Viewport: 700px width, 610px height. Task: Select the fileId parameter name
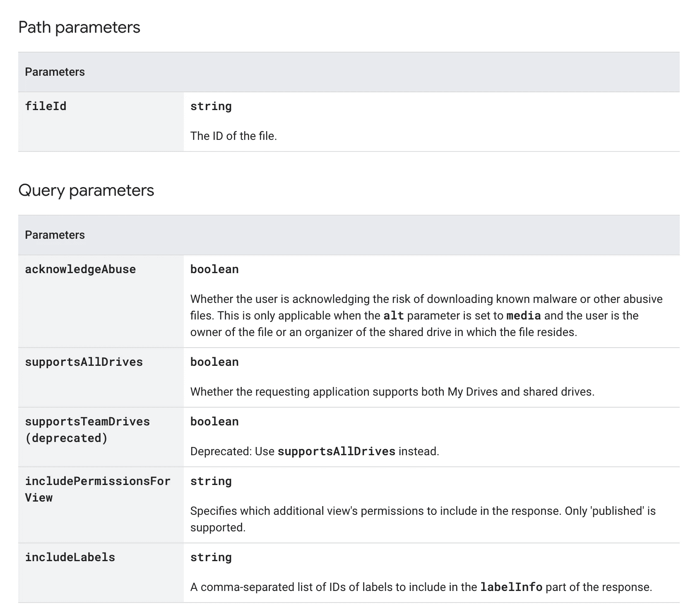[x=46, y=106]
